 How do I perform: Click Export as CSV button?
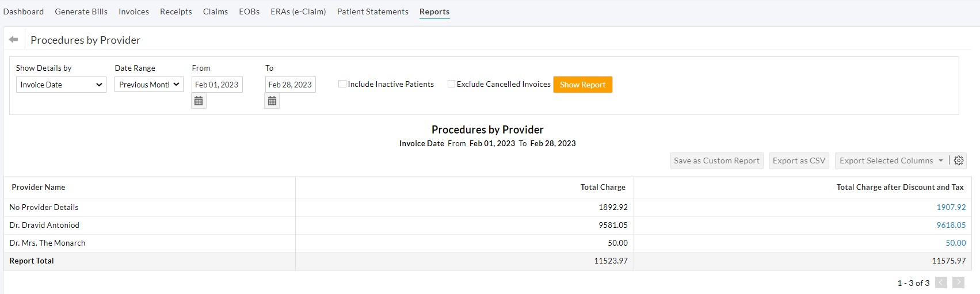(x=799, y=161)
